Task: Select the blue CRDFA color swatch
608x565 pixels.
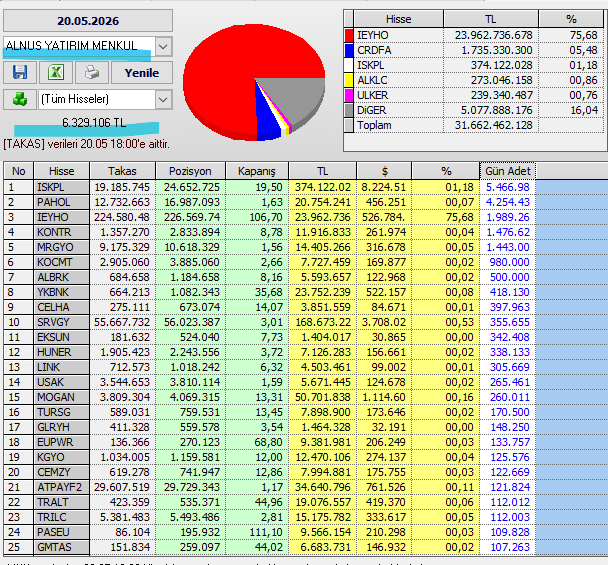Action: 349,50
